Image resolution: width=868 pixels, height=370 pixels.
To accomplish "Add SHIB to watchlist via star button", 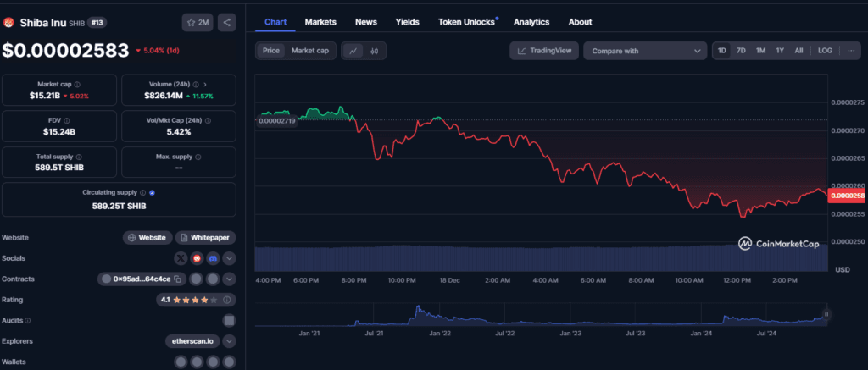I will [x=198, y=23].
